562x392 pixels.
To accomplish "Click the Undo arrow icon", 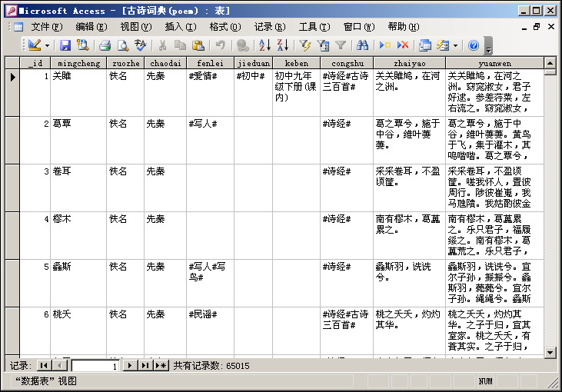I will tap(221, 45).
